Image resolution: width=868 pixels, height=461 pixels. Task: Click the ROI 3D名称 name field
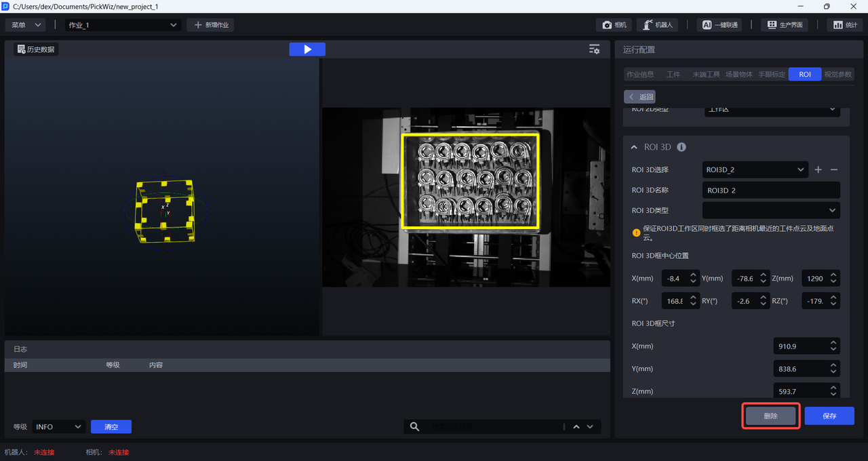pos(771,191)
